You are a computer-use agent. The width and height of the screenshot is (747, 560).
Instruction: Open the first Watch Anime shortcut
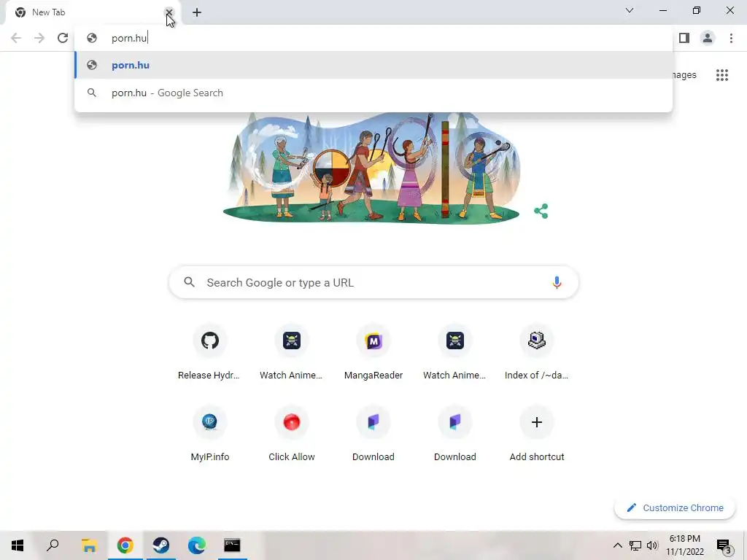(x=291, y=353)
